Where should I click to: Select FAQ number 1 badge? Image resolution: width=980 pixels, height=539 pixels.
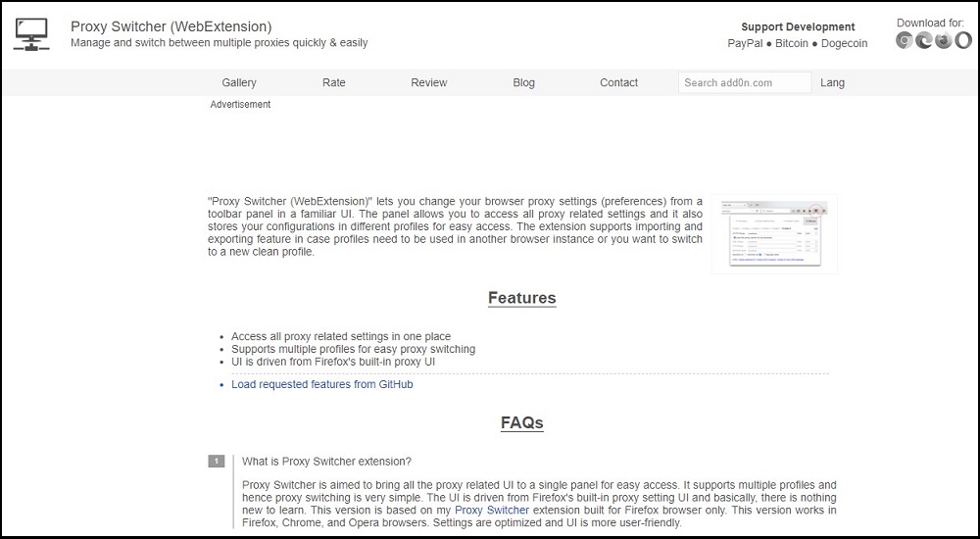point(217,462)
